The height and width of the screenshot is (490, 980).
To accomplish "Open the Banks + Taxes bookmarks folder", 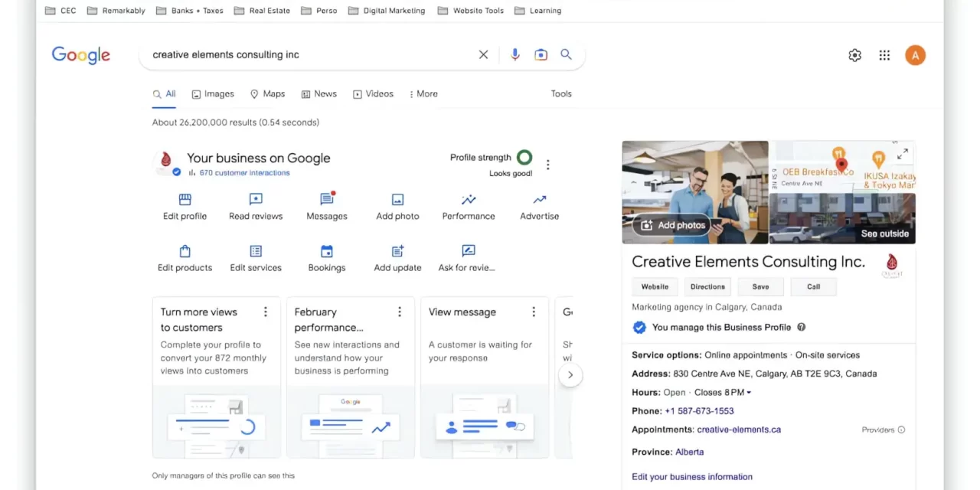I will coord(190,11).
